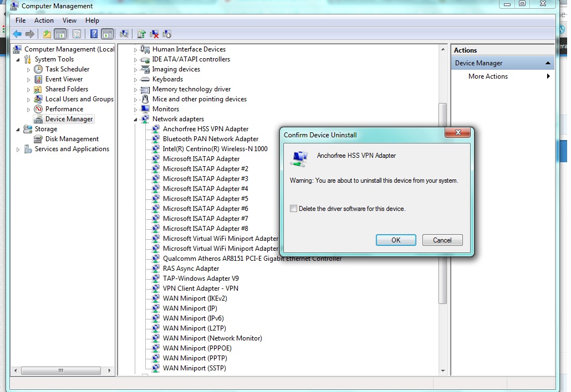Click the Imaging devices camera icon
The image size is (571, 392).
pyautogui.click(x=145, y=69)
